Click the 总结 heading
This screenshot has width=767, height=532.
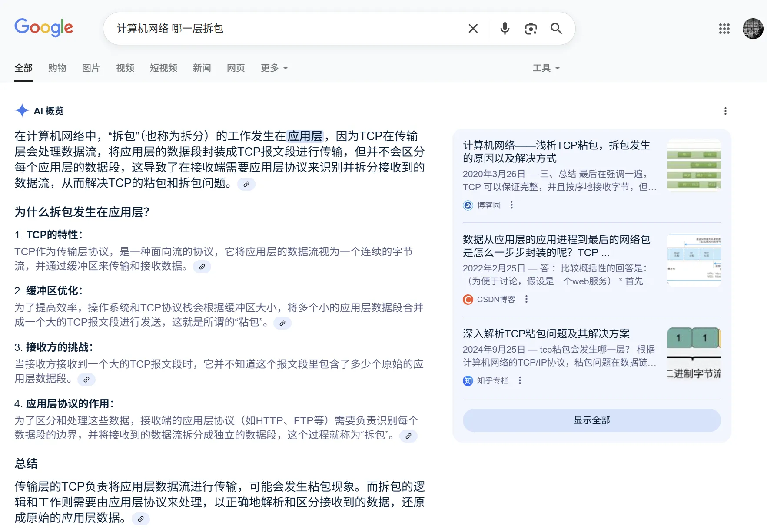26,463
